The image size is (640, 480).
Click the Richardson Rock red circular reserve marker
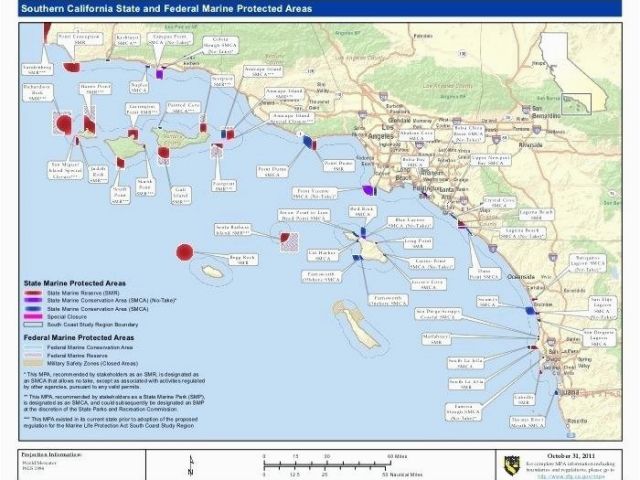tap(64, 124)
